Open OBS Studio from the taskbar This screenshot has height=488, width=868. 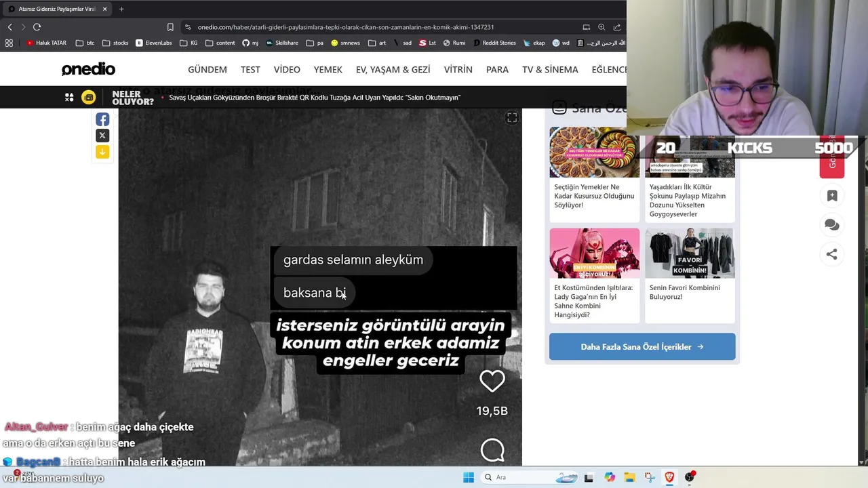tap(689, 477)
